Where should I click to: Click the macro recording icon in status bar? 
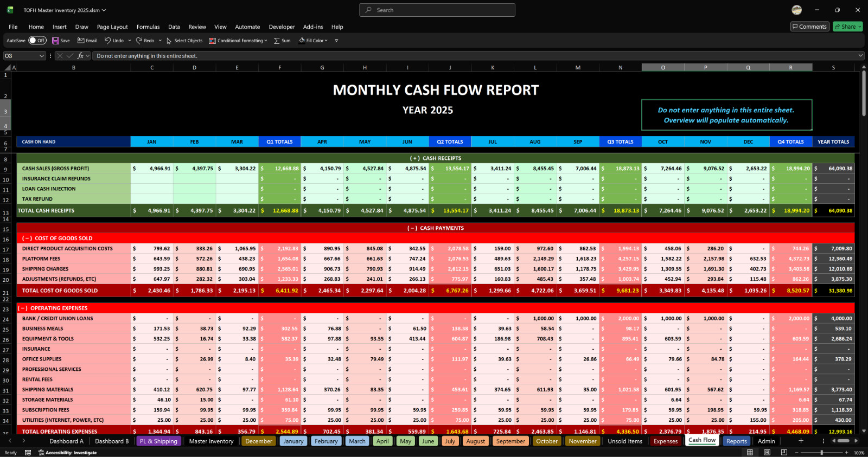[x=28, y=453]
